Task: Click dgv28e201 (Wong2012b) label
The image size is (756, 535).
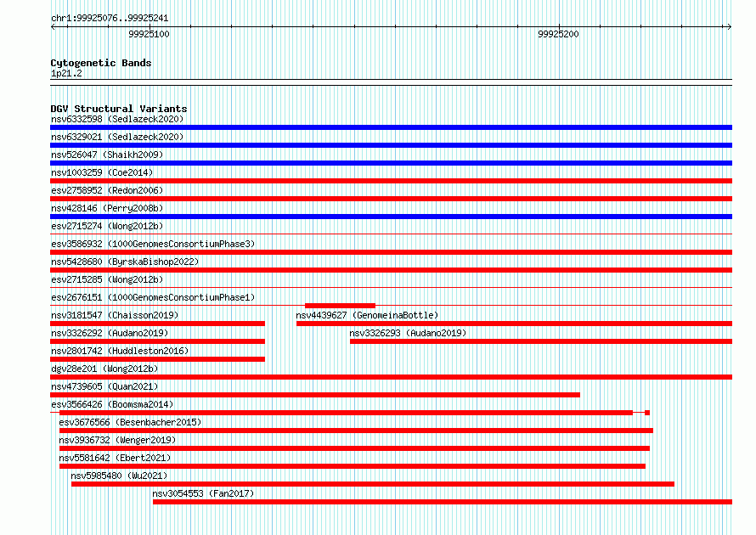Action: pos(104,369)
